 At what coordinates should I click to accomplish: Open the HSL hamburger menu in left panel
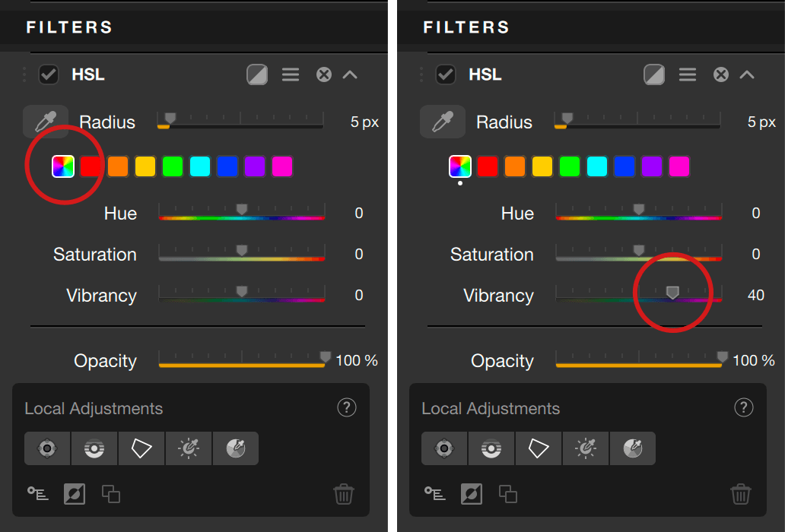click(291, 74)
